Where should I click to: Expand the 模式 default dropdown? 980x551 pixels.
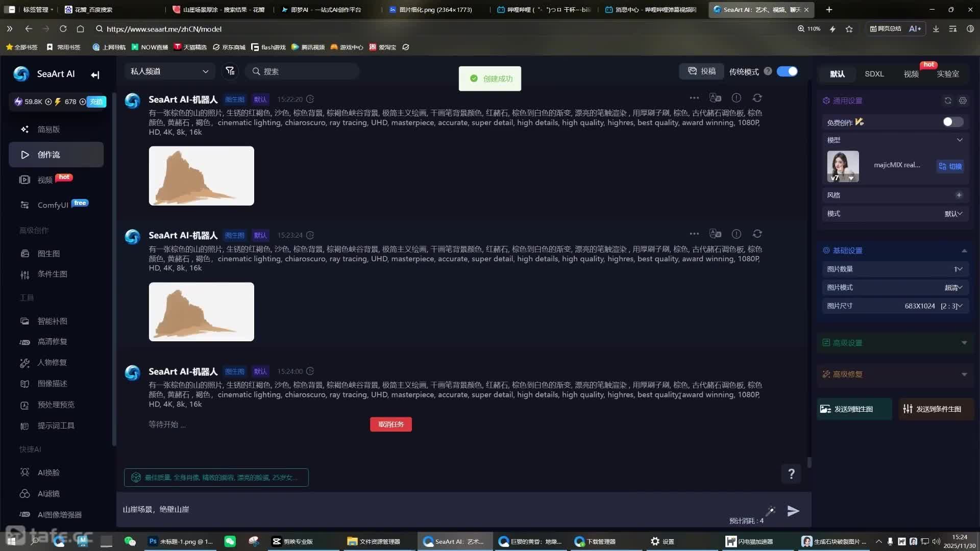click(952, 214)
